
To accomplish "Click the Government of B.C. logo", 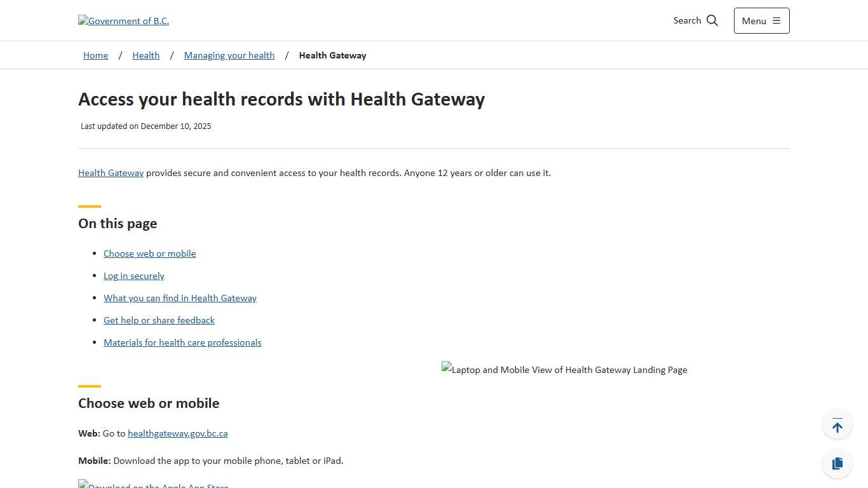I will point(123,20).
